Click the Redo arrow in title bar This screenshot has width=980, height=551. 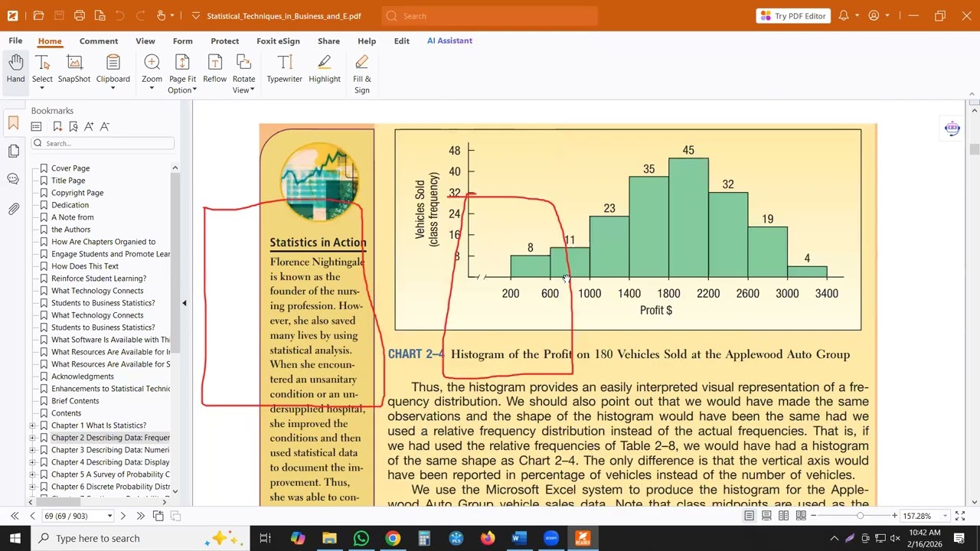139,15
